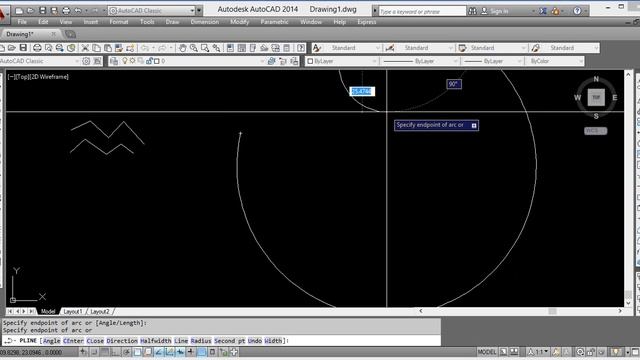Screen dimensions: 640x360
Task: Switch to the Layout1 tab
Action: pos(73,311)
